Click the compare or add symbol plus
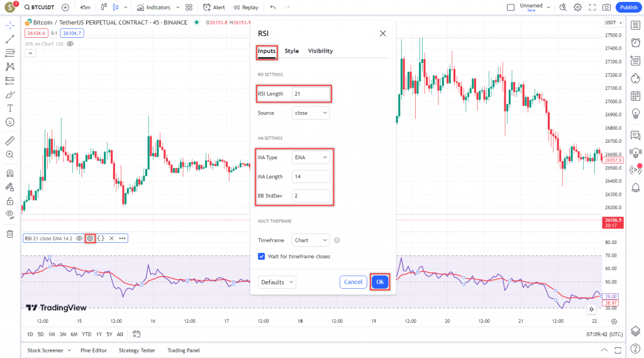Image resolution: width=644 pixels, height=358 pixels. (65, 8)
